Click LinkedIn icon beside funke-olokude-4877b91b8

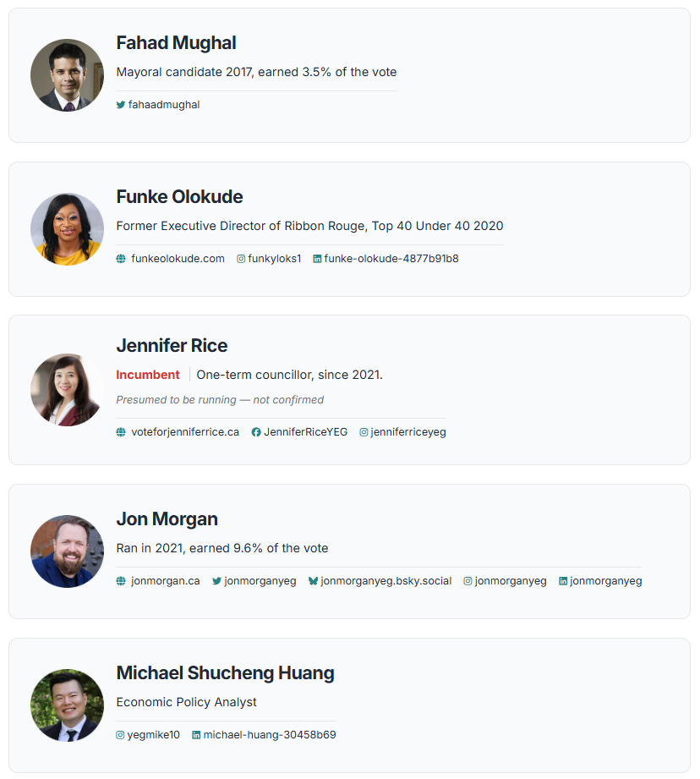(x=317, y=259)
